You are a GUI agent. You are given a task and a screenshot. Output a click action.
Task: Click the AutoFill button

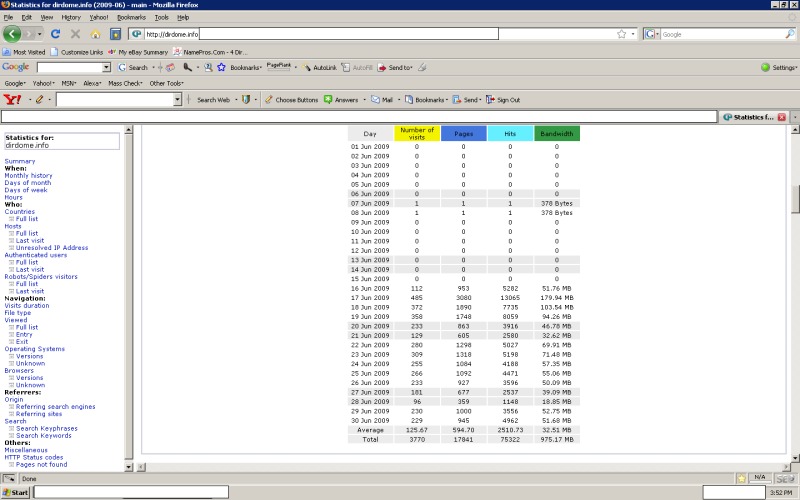357,67
